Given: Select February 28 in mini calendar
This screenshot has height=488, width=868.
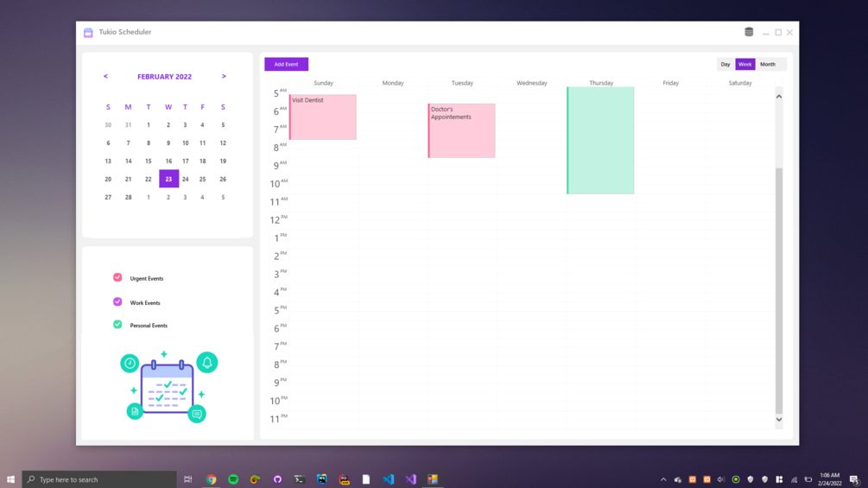Looking at the screenshot, I should [129, 197].
